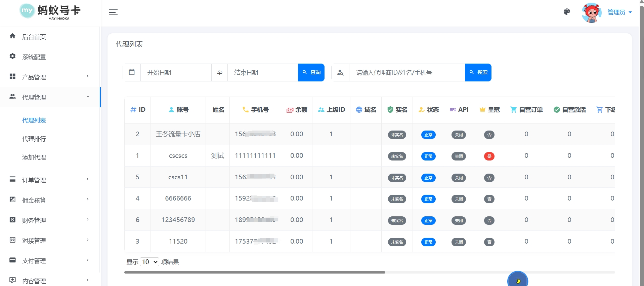644x286 pixels.
Task: Open 代理排行 in the sidebar
Action: pos(34,139)
